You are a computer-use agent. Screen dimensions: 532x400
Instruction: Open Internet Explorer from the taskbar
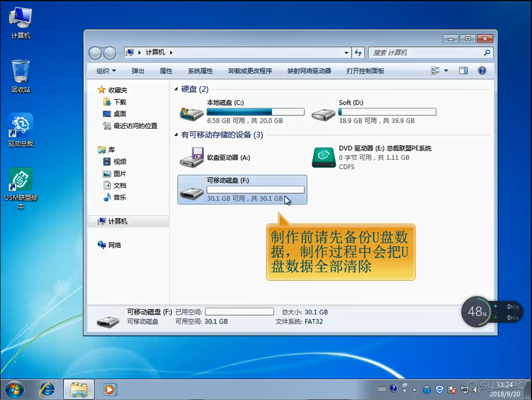pyautogui.click(x=47, y=389)
